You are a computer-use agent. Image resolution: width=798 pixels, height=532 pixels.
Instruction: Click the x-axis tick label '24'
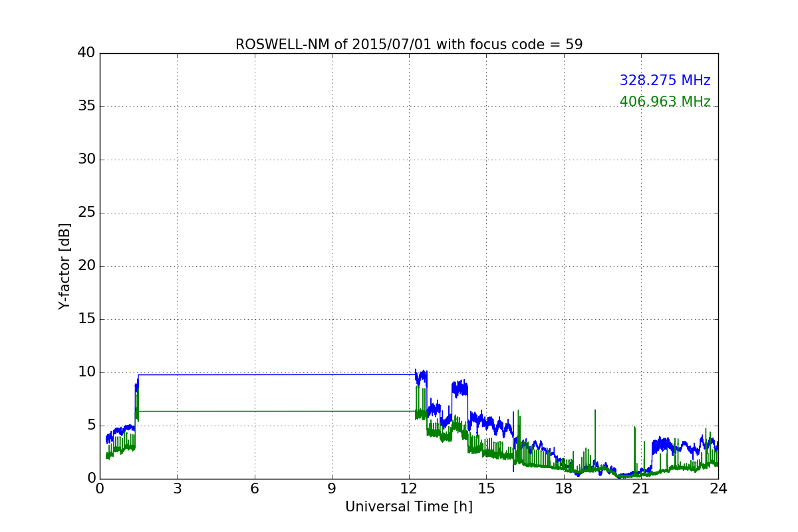(718, 489)
